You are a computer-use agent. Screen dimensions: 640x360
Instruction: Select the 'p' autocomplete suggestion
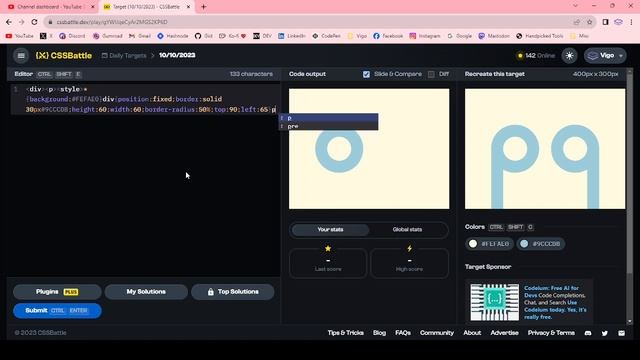328,118
